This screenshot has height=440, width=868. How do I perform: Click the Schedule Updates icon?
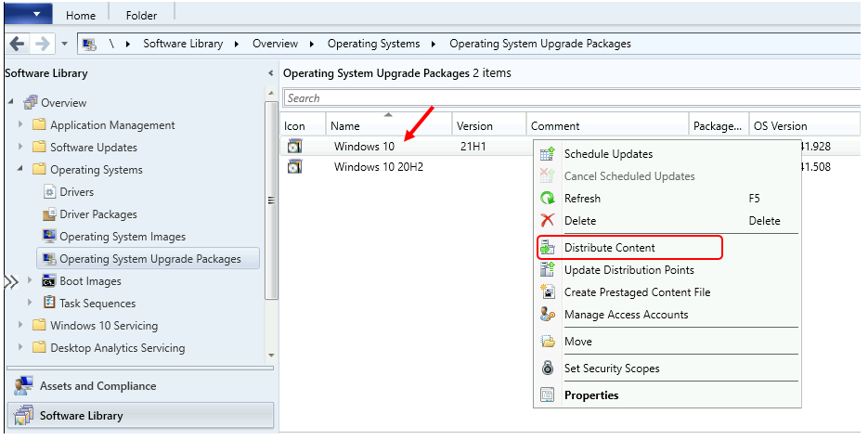pos(548,154)
